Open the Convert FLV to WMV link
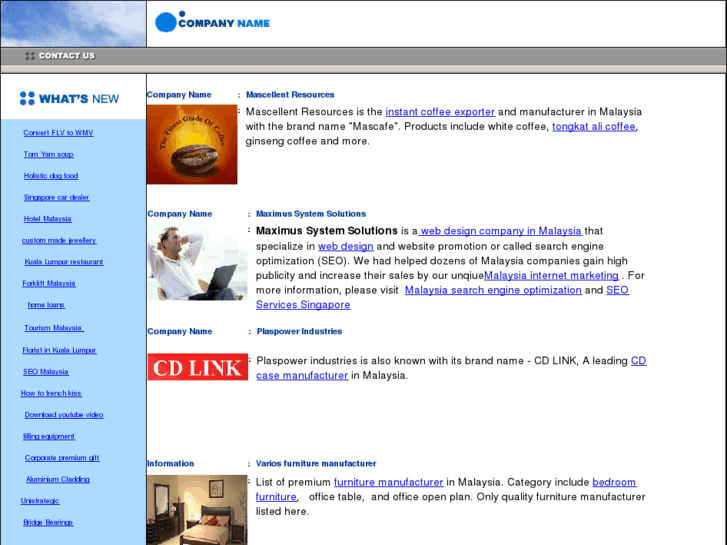 pyautogui.click(x=58, y=133)
